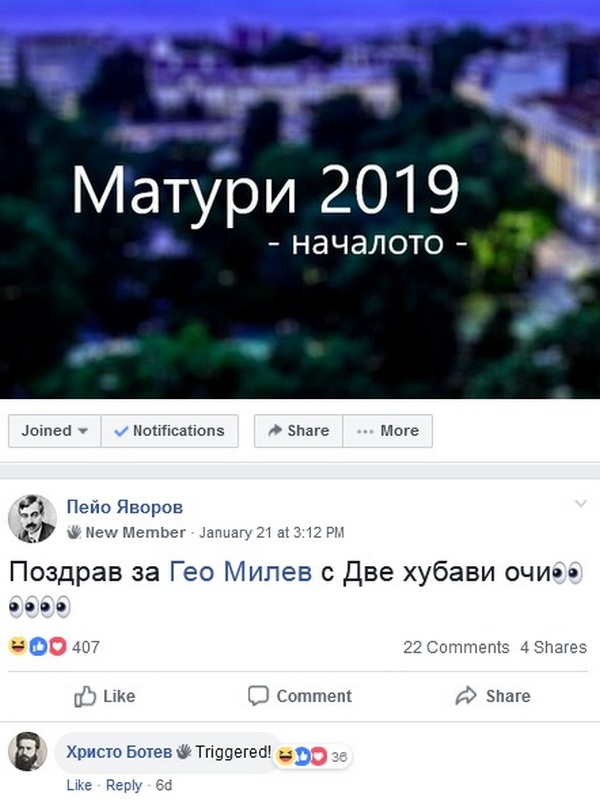Image resolution: width=600 pixels, height=801 pixels.
Task: Click Reply under the Христо Ботев comment
Action: [124, 785]
